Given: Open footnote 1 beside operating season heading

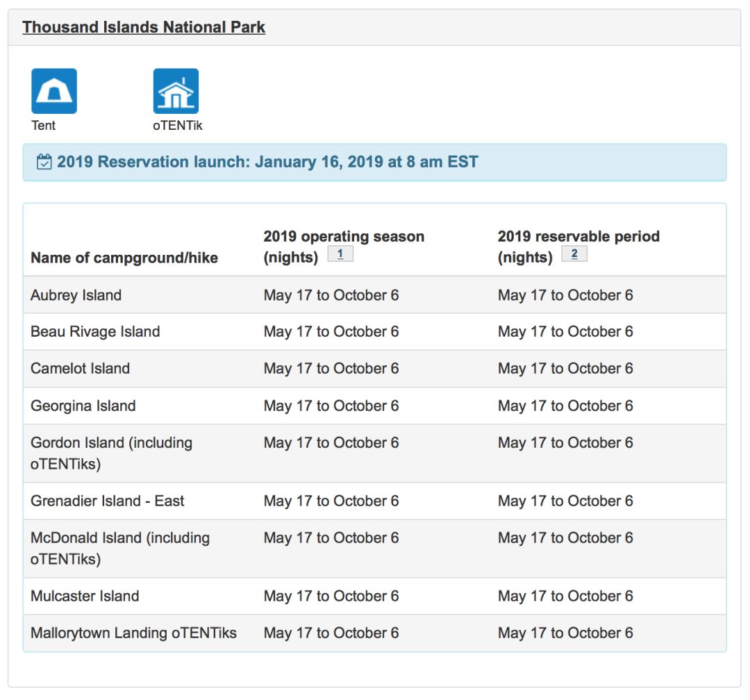Looking at the screenshot, I should tap(340, 253).
